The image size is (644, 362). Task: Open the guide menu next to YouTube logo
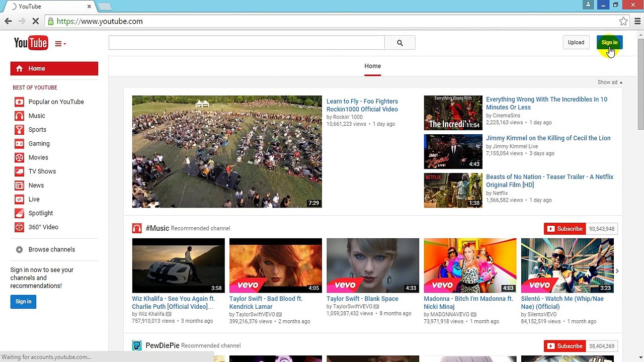click(x=60, y=44)
